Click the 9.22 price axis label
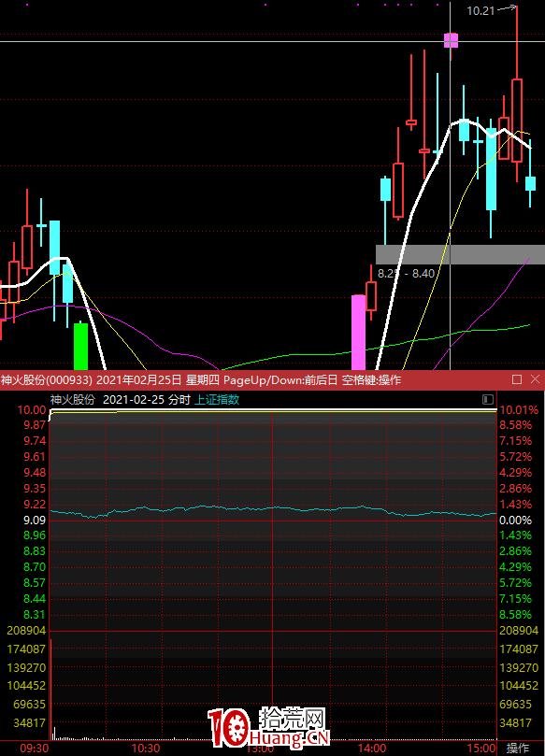This screenshot has width=545, height=756. 35,505
